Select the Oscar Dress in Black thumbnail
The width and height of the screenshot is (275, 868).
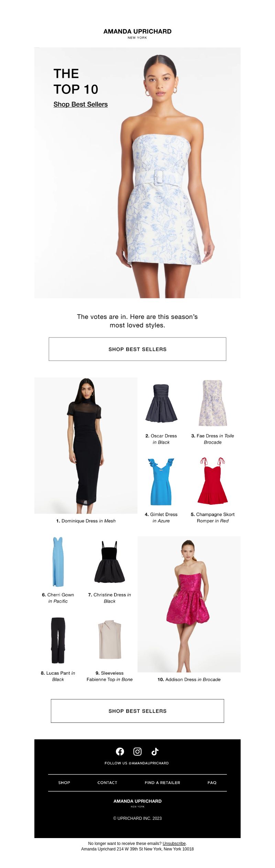click(161, 403)
